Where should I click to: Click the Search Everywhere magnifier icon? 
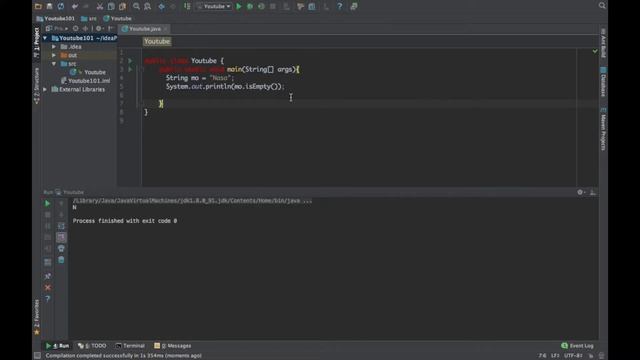(x=602, y=6)
